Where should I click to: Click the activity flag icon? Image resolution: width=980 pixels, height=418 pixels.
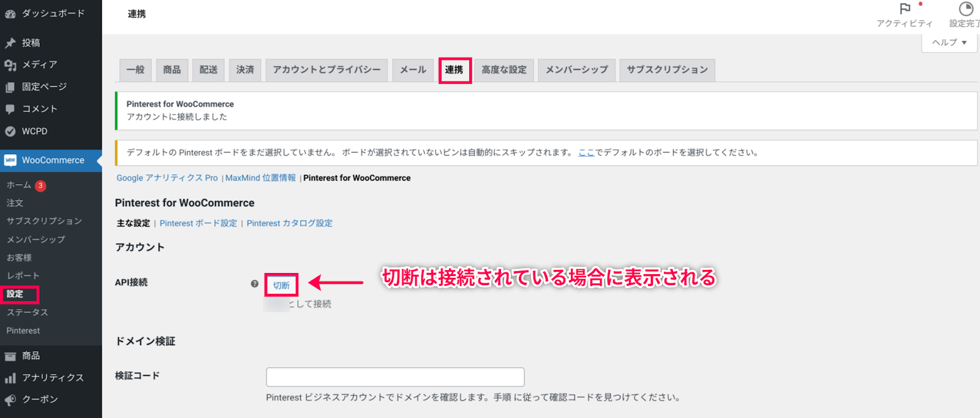click(x=905, y=9)
